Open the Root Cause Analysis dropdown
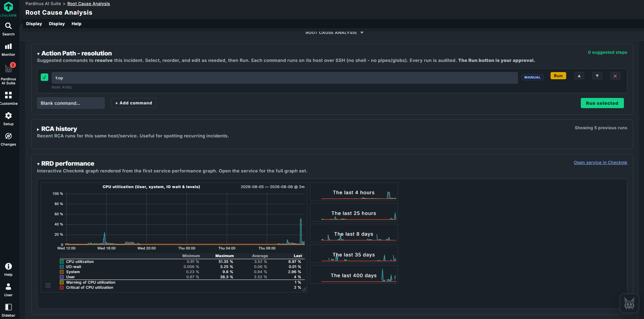This screenshot has width=644, height=319. click(334, 33)
